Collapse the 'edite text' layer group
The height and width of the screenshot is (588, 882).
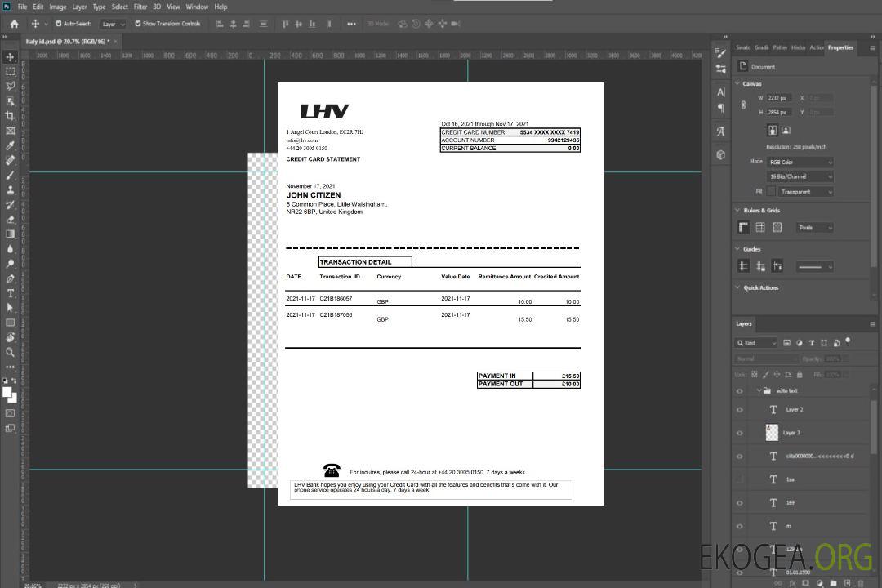click(759, 390)
